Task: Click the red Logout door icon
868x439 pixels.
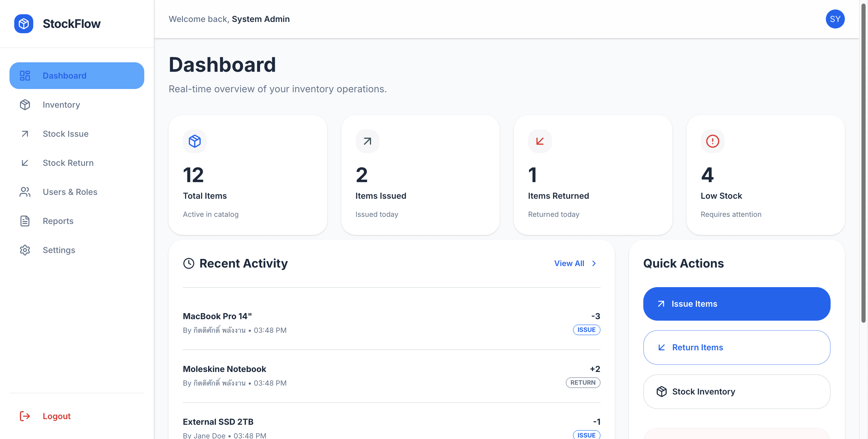Action: pos(25,416)
